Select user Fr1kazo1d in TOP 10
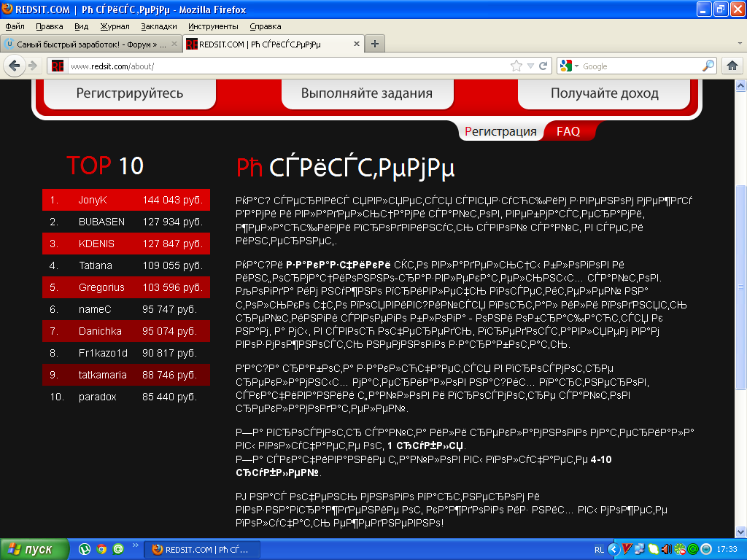This screenshot has height=560, width=747. tap(103, 354)
